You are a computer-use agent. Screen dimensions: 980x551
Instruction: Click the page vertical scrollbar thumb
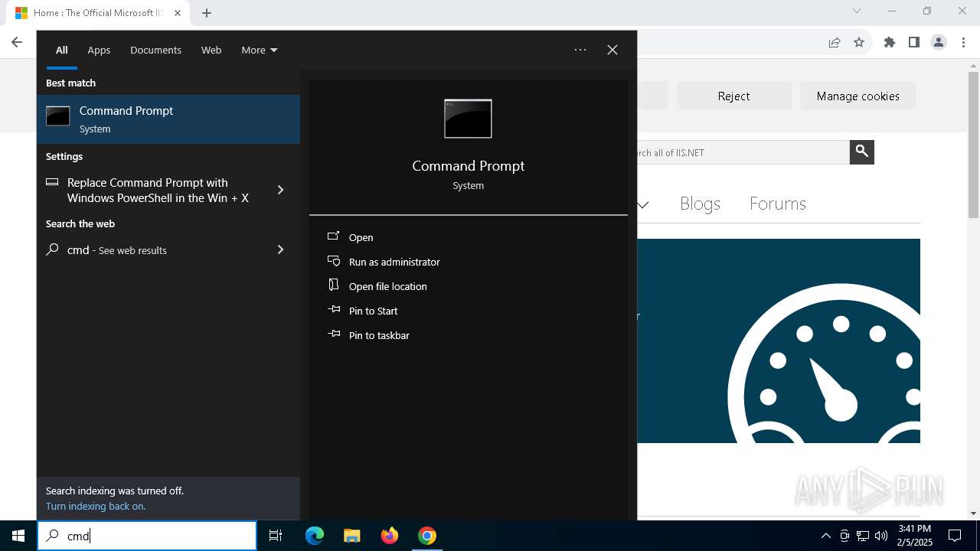[x=973, y=145]
